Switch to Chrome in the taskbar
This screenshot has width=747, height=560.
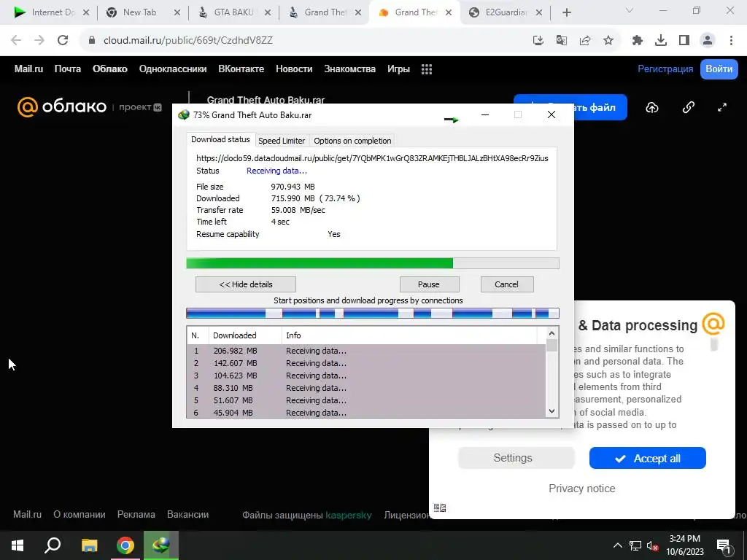pyautogui.click(x=125, y=545)
